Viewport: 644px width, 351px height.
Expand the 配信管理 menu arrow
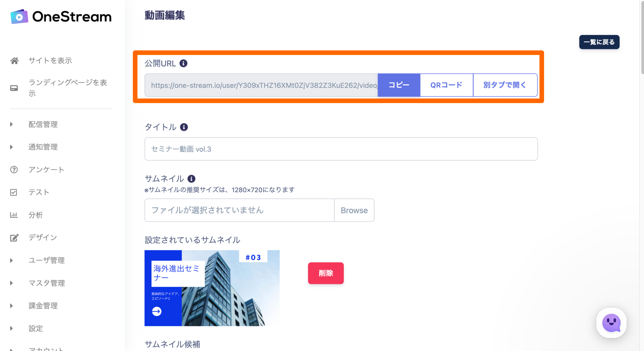12,124
